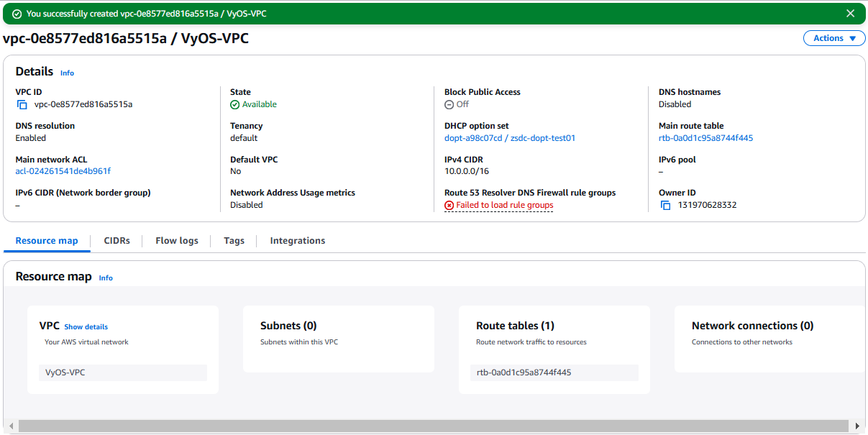Open the Flow logs tab
Screen dimensions: 868x435
pos(176,241)
